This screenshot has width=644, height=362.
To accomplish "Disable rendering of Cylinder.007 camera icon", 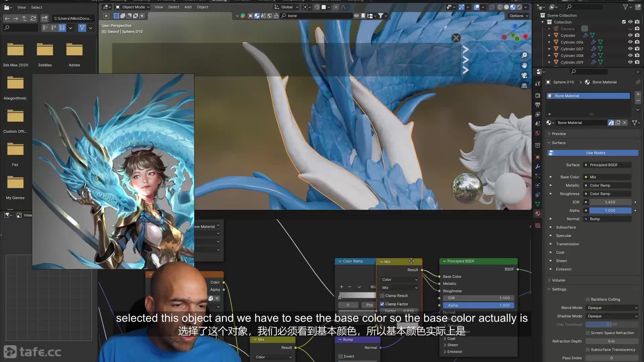I will [x=637, y=49].
